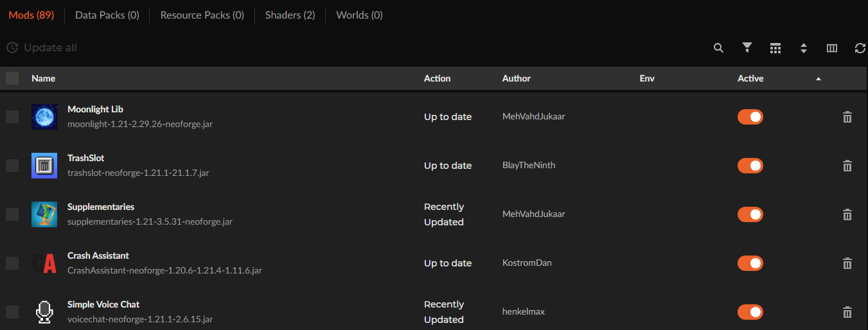Viewport: 868px width, 330px height.
Task: Click the Moonlight Lib mod thumbnail
Action: (44, 117)
